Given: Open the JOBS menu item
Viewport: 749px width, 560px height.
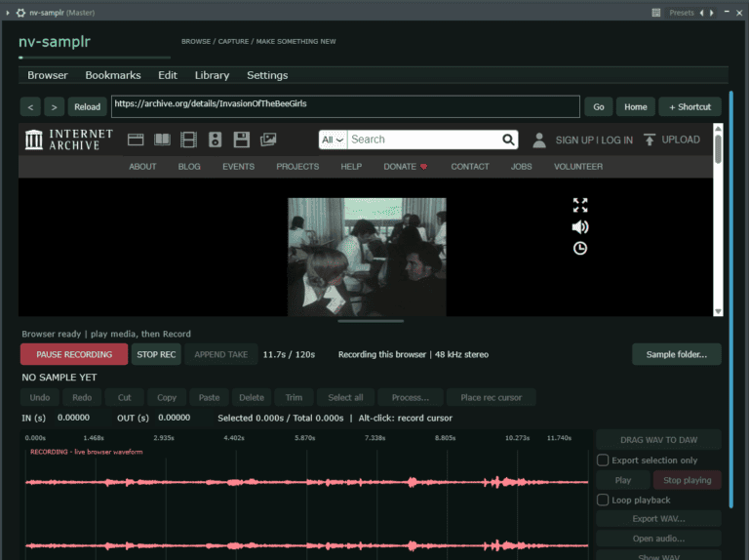Looking at the screenshot, I should pos(521,166).
